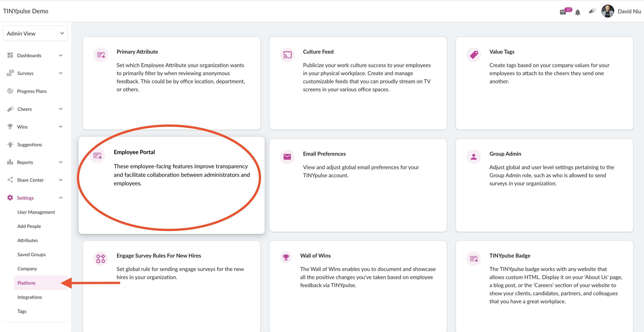Open the TINYpulse Badge card title
This screenshot has height=332, width=644.
tap(510, 256)
